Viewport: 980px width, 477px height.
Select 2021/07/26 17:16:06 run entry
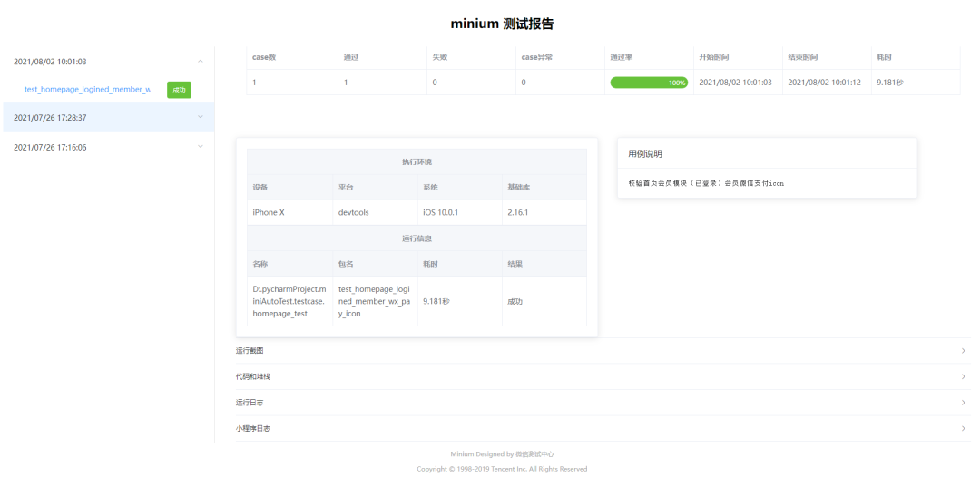tap(109, 147)
